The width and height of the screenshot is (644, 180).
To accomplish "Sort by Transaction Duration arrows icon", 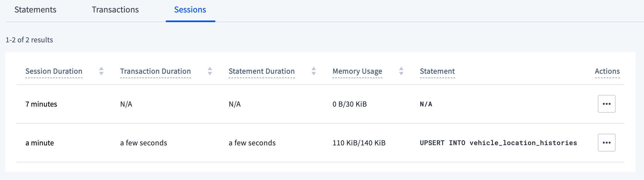I will [x=210, y=71].
